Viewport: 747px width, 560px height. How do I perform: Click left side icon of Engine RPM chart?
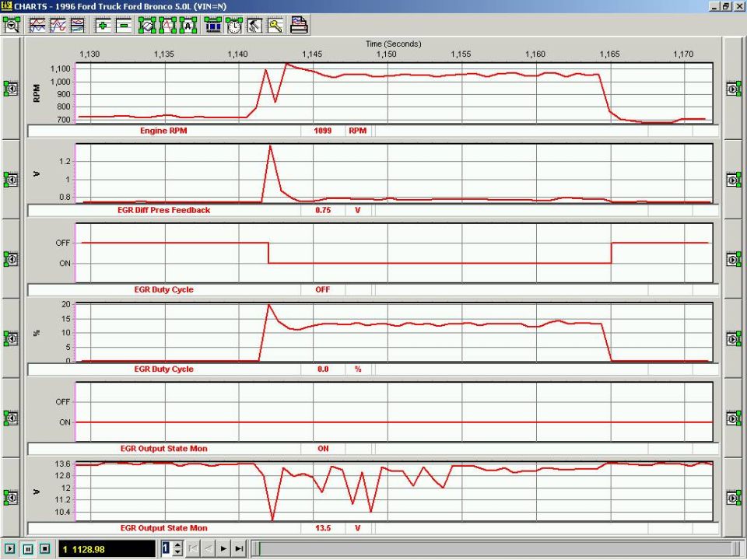click(x=11, y=89)
